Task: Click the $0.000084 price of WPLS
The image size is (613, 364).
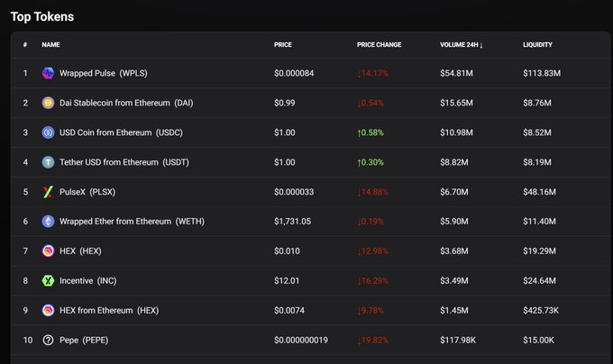Action: 294,73
